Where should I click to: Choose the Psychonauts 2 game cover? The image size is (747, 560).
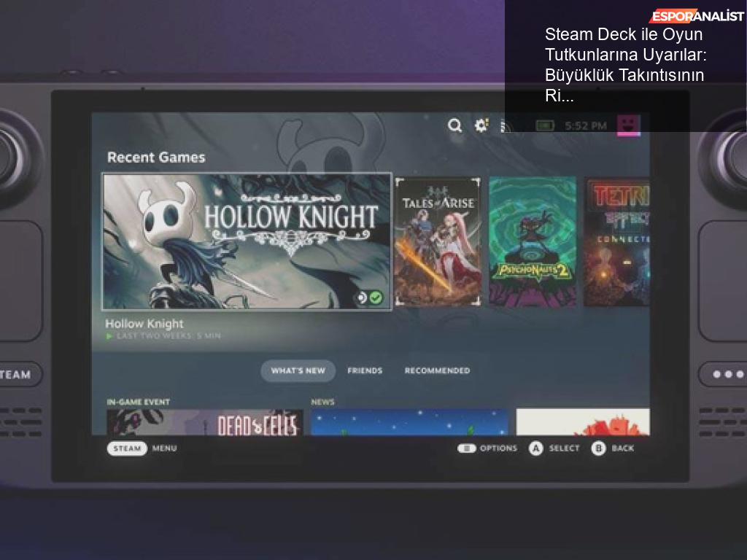pos(533,242)
